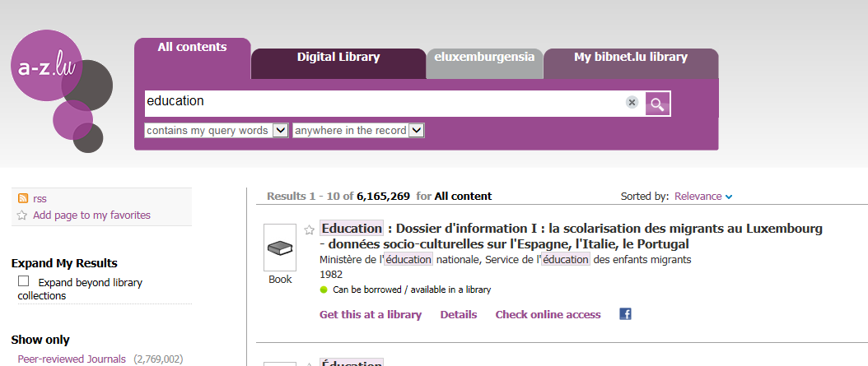Expand the Sorted by Relevance menu
The width and height of the screenshot is (868, 366).
click(x=703, y=197)
